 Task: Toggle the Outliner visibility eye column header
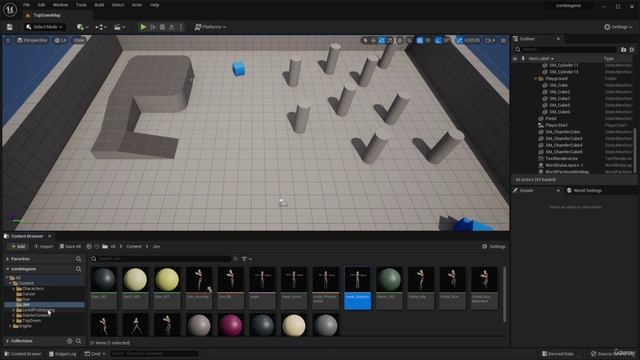pos(515,59)
